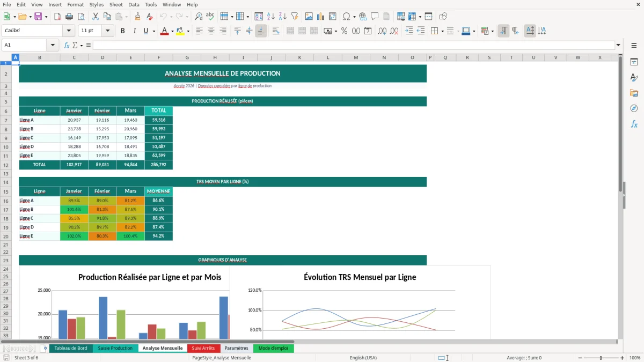This screenshot has height=362, width=644.
Task: Insert a chart
Action: (x=320, y=17)
